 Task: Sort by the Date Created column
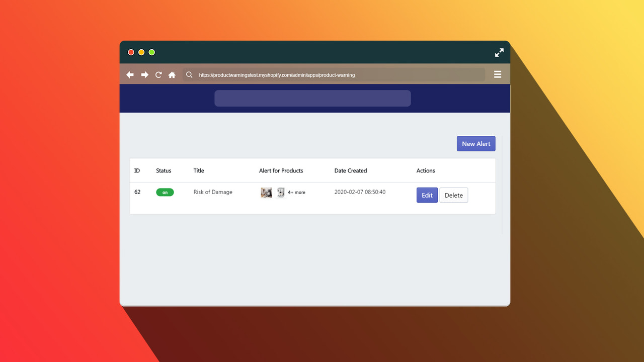[x=350, y=170]
